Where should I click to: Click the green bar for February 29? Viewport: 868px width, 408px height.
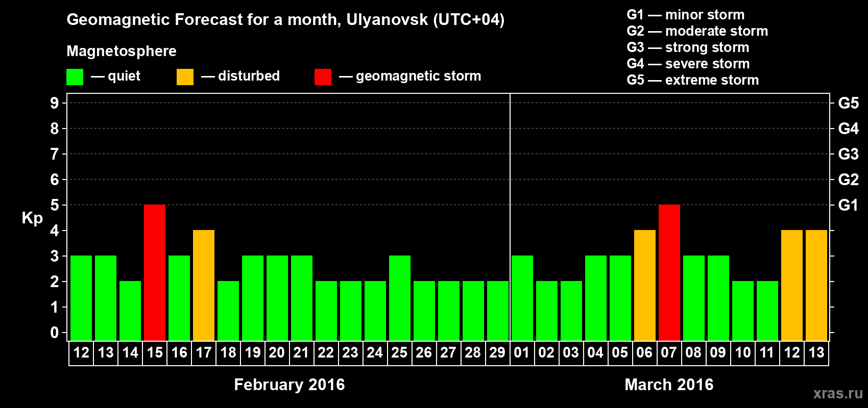point(498,311)
